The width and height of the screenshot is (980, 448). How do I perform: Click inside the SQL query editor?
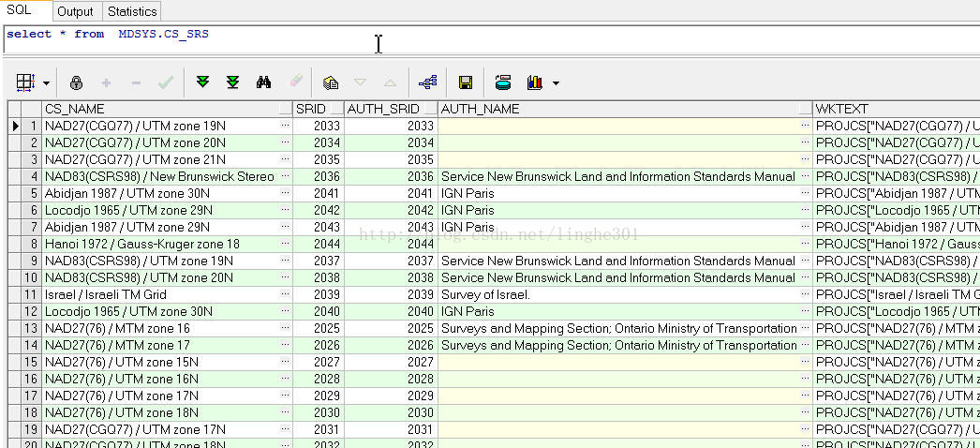coord(491,40)
